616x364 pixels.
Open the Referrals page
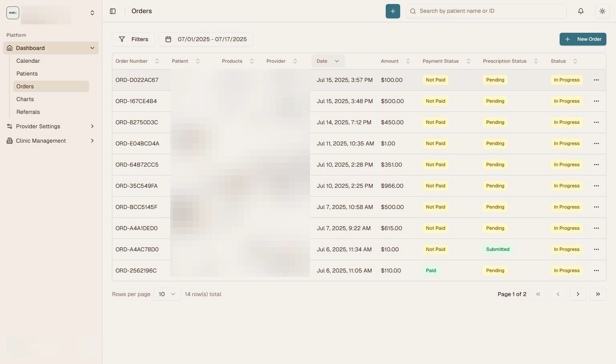(28, 112)
